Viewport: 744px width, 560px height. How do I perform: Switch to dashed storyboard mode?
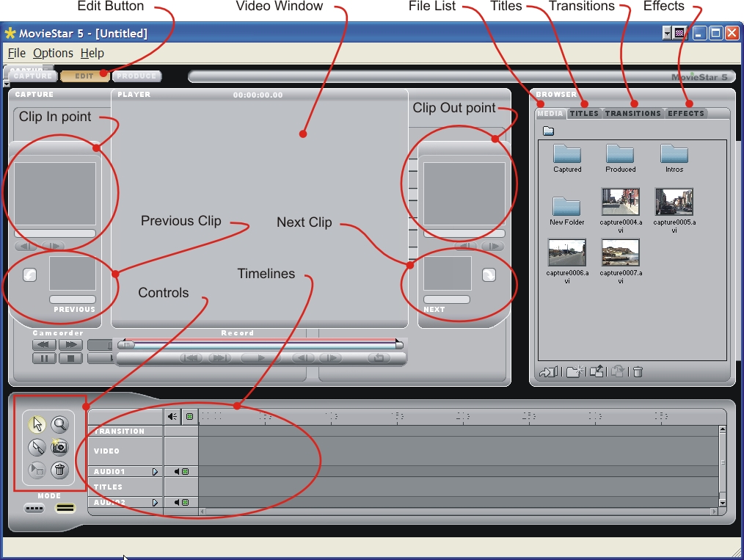pos(34,509)
